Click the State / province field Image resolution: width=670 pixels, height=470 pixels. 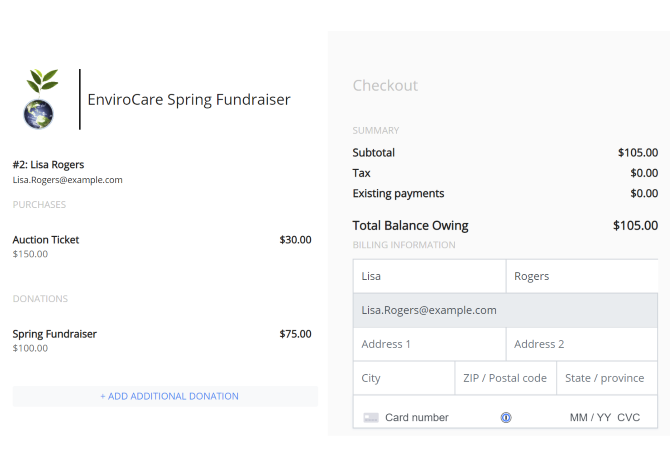pos(607,378)
